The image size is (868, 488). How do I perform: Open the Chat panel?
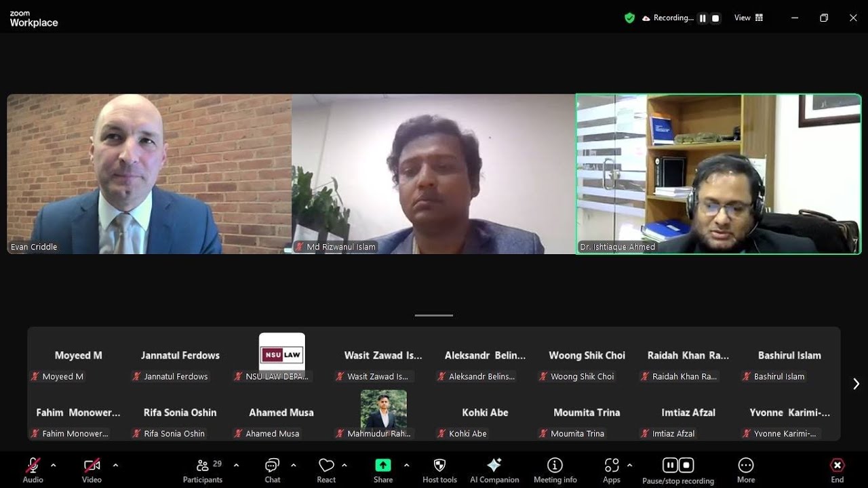coord(273,470)
